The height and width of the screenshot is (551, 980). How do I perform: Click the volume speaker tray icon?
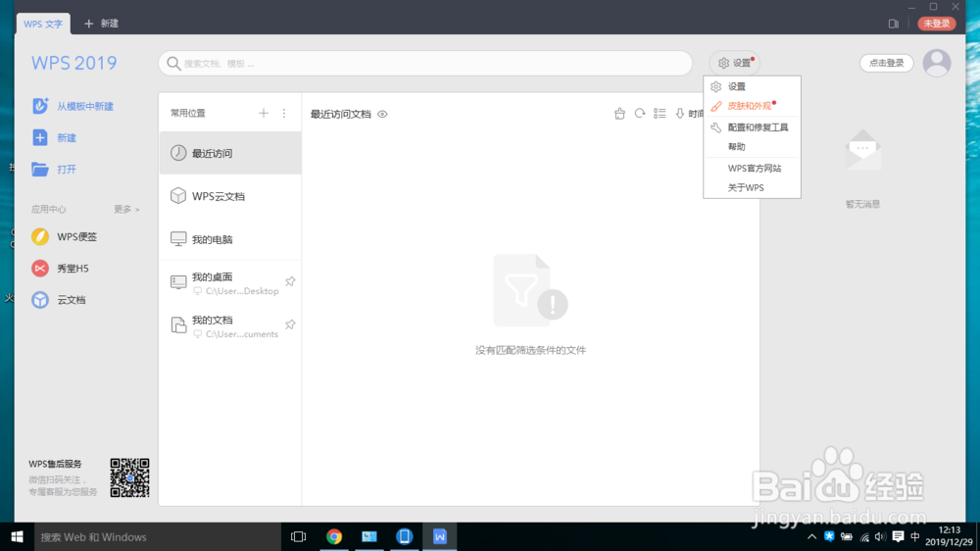[x=880, y=536]
